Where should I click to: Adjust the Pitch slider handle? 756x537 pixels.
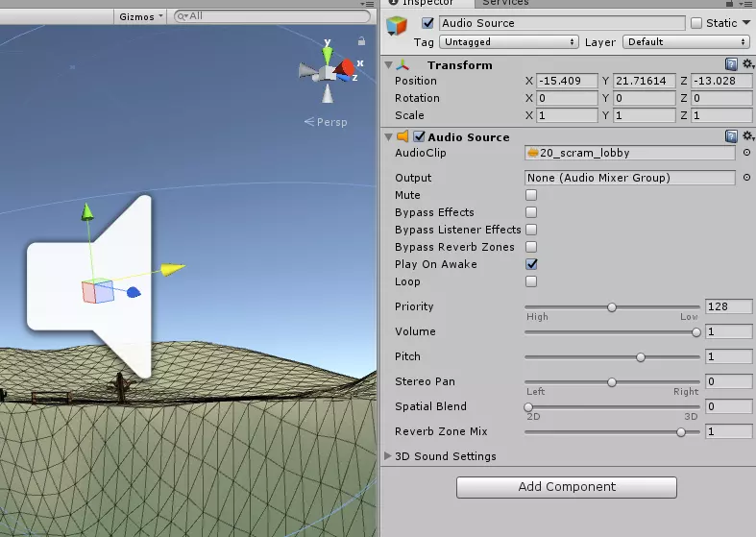(641, 357)
